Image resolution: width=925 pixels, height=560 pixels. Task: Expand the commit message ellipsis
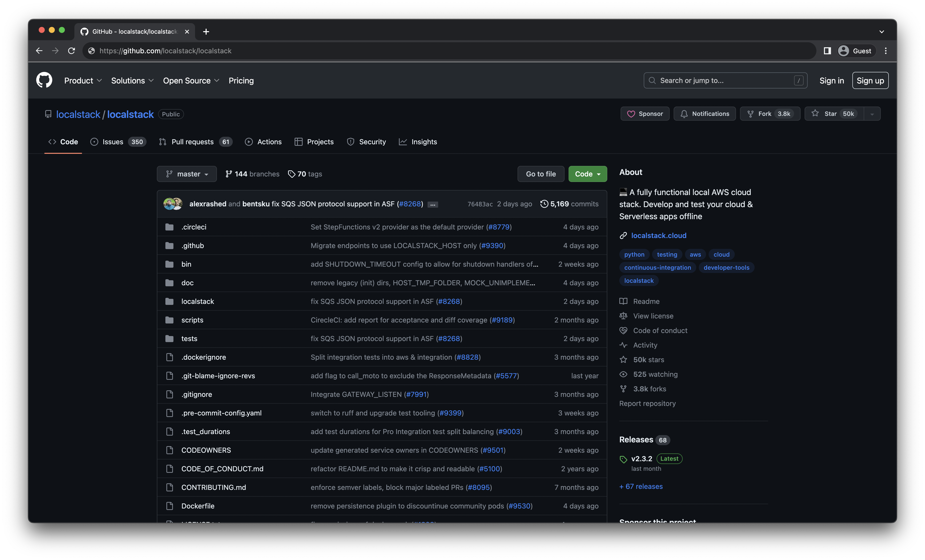[x=433, y=205]
